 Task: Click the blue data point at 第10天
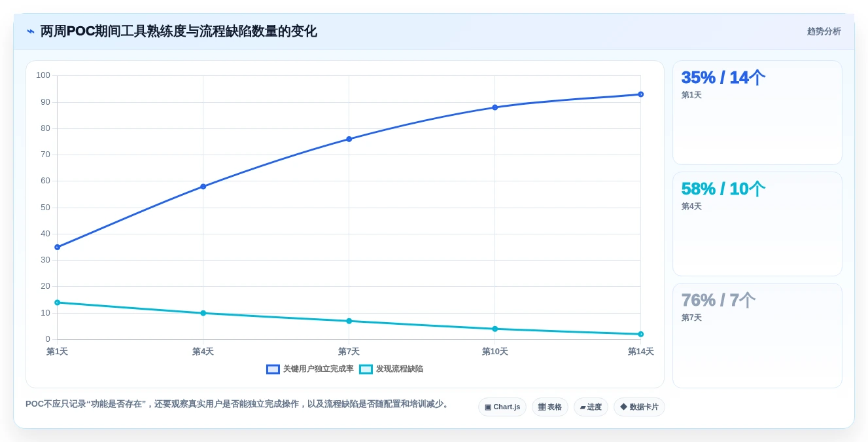(x=495, y=107)
